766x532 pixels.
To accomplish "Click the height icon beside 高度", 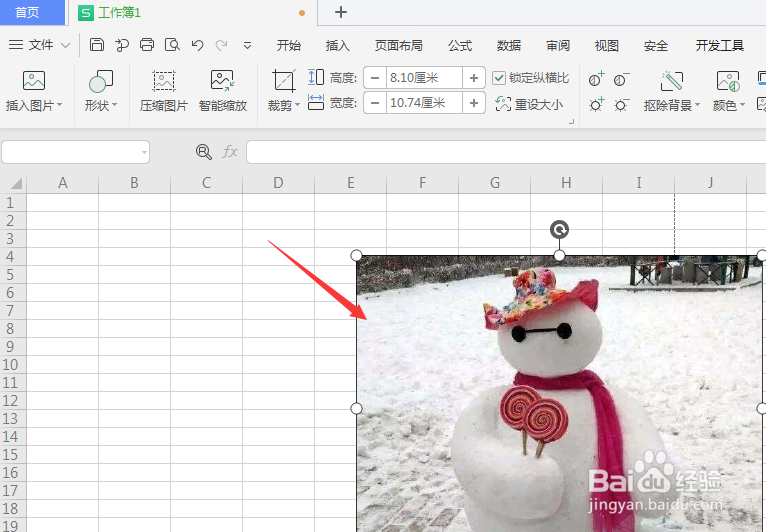I will click(x=316, y=77).
